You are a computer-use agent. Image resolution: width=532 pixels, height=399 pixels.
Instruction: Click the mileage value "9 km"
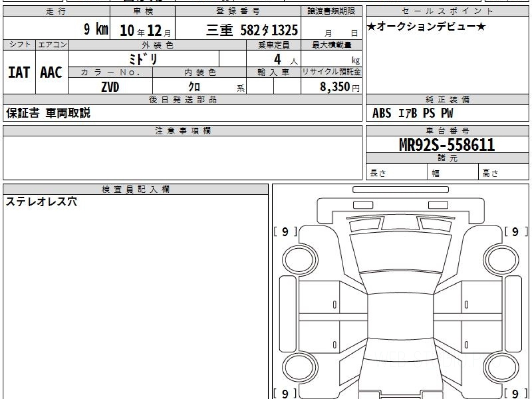coord(96,30)
